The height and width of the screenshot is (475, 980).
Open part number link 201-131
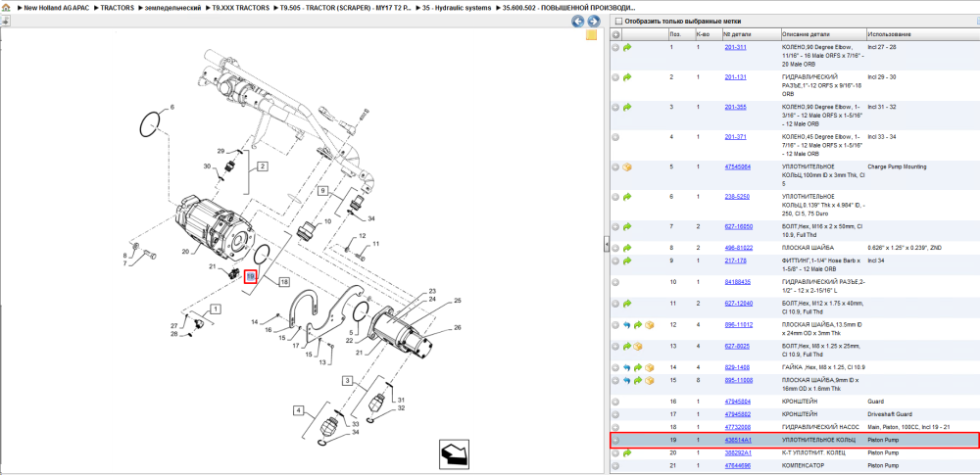(x=735, y=76)
